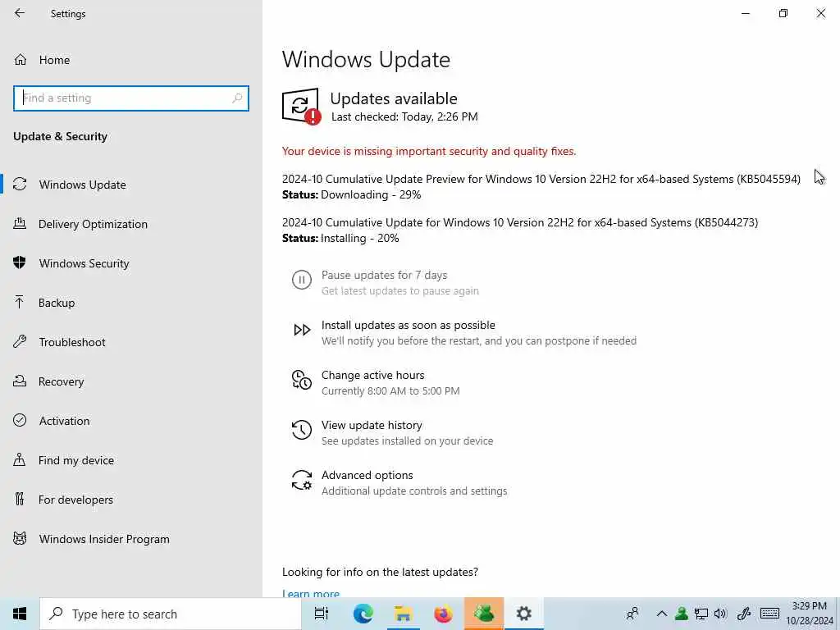Click Type here to search taskbar box
This screenshot has width=840, height=630.
(x=171, y=614)
